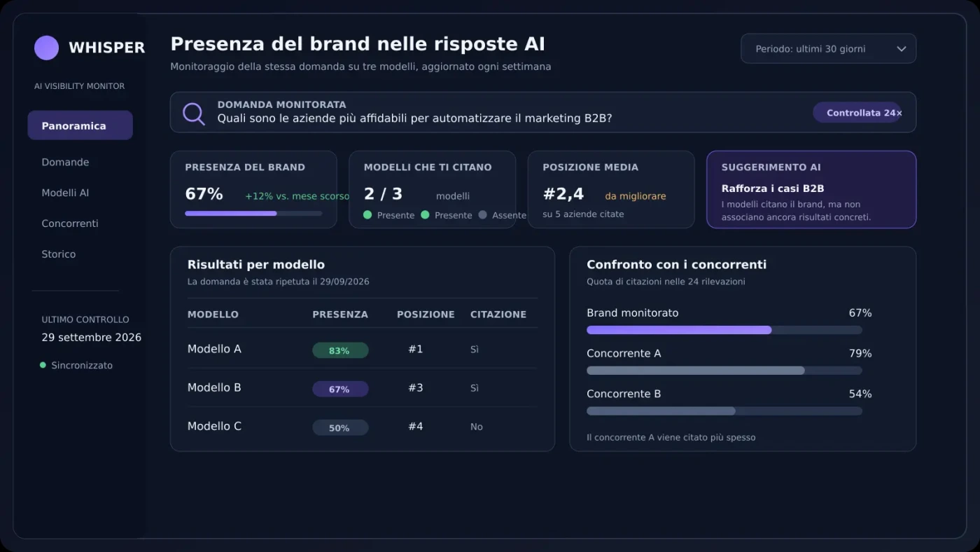Click the Risultati per modello heading
This screenshot has width=980, height=552.
pyautogui.click(x=256, y=265)
